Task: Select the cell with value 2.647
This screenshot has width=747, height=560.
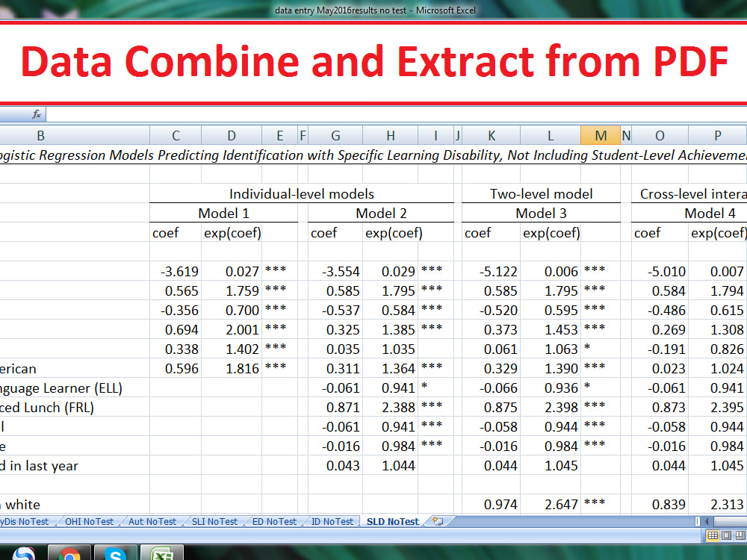Action: point(551,504)
